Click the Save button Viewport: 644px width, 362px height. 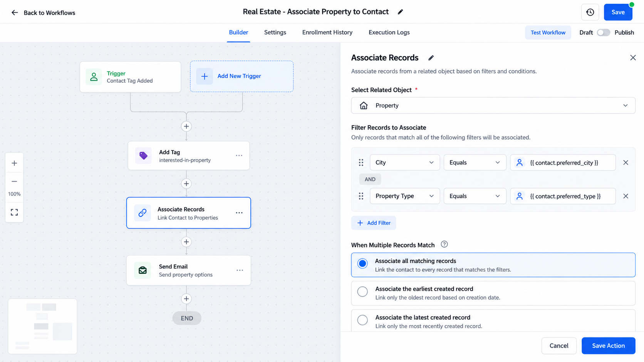click(x=618, y=12)
